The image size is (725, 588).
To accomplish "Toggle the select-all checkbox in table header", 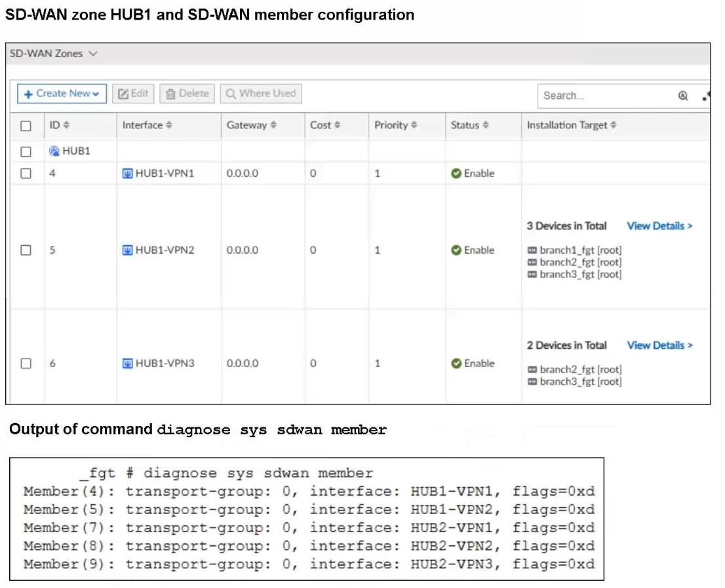I will (26, 126).
